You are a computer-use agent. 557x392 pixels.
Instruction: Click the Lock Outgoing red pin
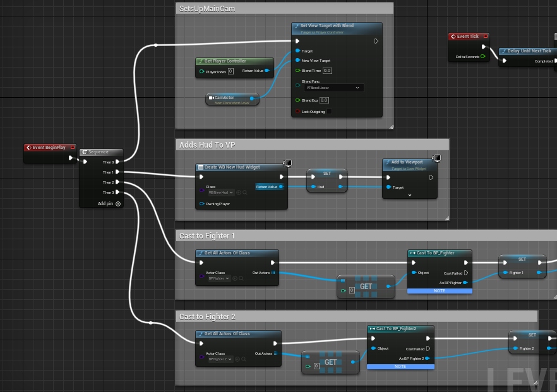point(297,112)
